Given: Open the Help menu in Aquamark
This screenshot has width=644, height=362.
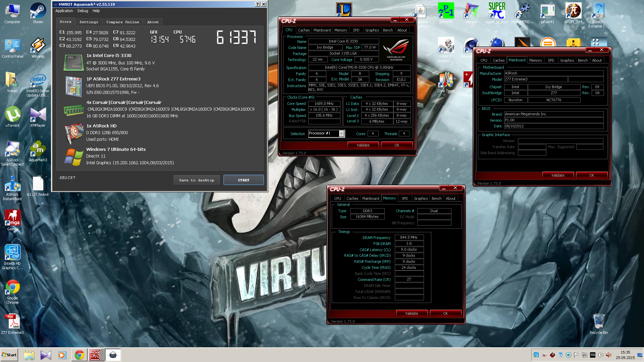Looking at the screenshot, I should pyautogui.click(x=96, y=11).
